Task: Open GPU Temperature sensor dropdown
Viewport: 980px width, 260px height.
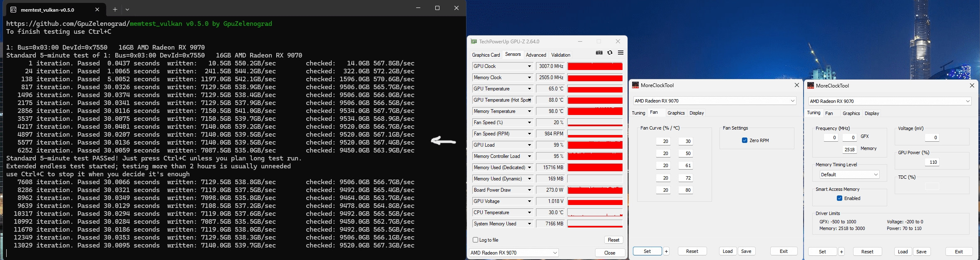Action: coord(529,89)
